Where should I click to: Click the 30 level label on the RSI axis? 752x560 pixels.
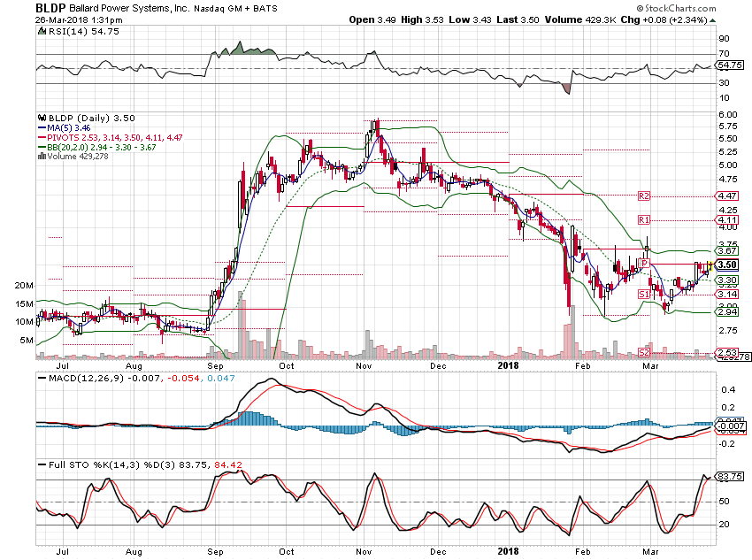click(725, 82)
